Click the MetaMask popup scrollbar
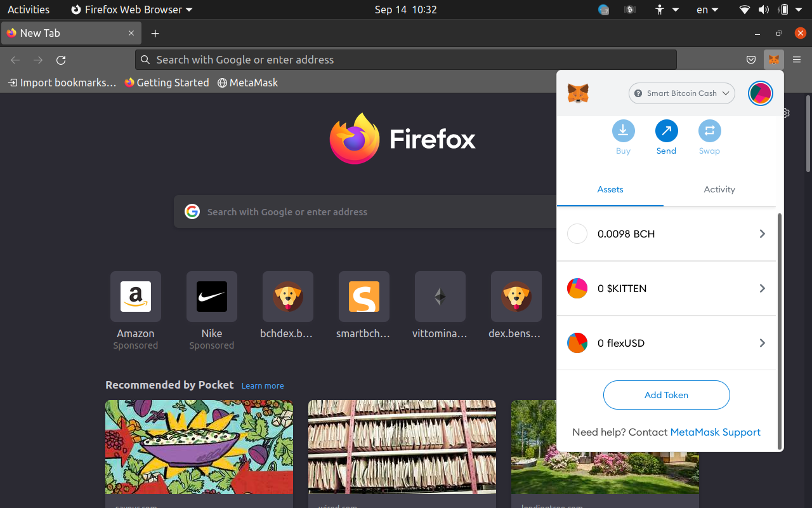Image resolution: width=812 pixels, height=508 pixels. tap(780, 330)
